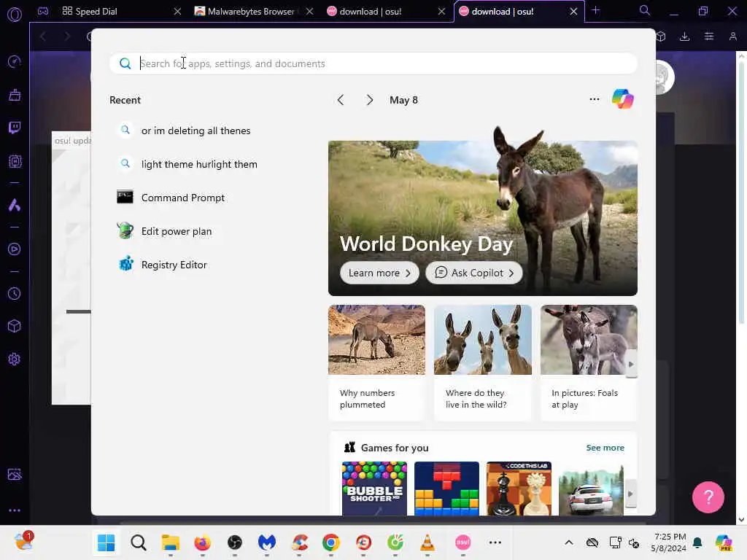Viewport: 747px width, 560px height.
Task: Open Easy Setup icon in Opera toolbar
Action: click(x=709, y=36)
